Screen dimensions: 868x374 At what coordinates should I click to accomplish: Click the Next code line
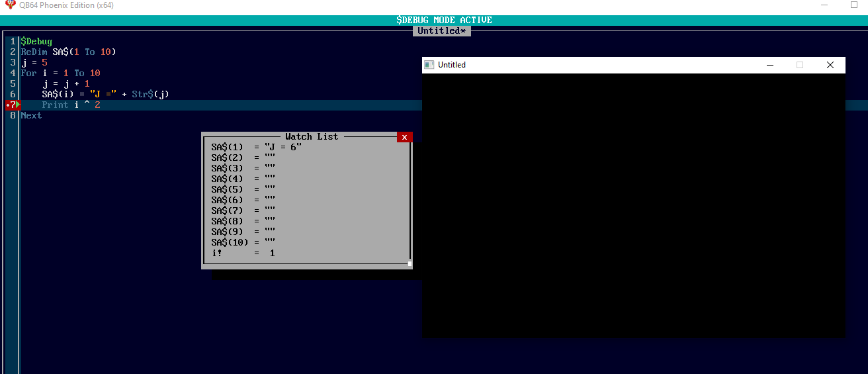point(31,116)
